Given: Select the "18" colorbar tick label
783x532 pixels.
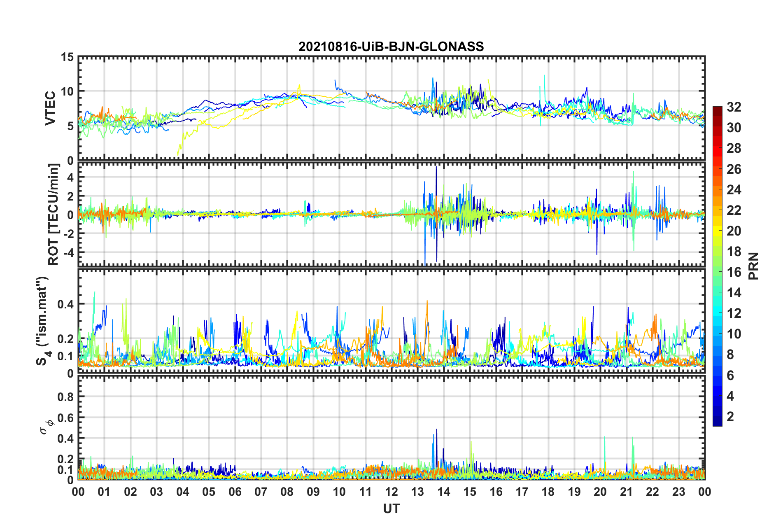Looking at the screenshot, I should [734, 252].
